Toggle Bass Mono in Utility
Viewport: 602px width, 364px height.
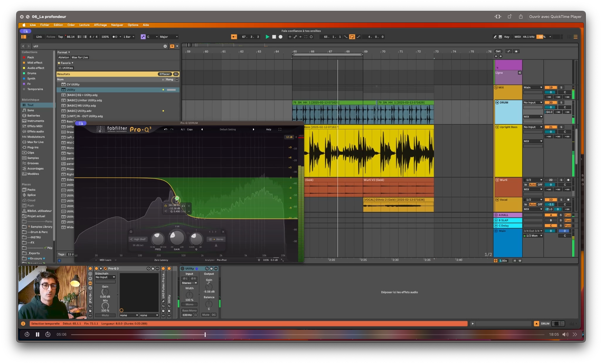coord(190,310)
